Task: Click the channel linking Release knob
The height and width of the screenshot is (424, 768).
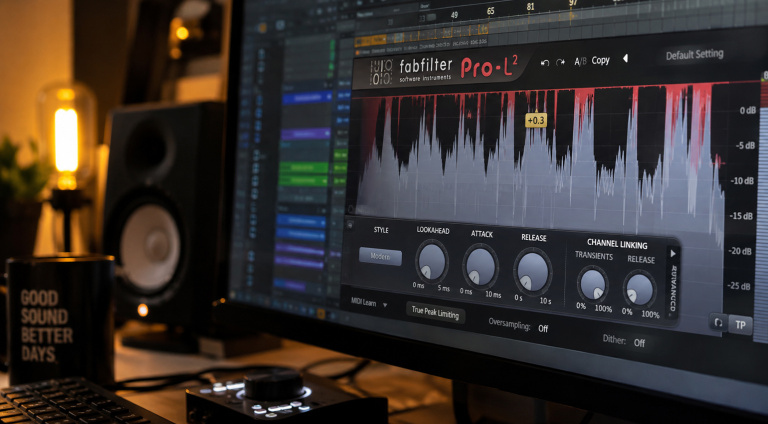Action: coord(639,290)
